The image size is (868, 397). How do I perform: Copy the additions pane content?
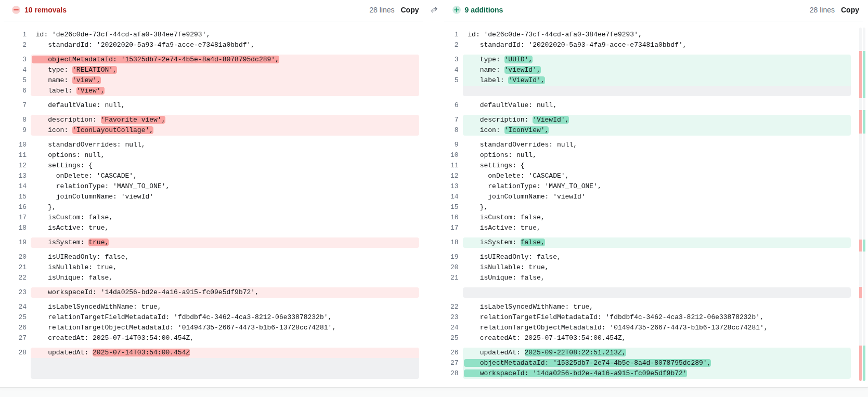pyautogui.click(x=850, y=10)
